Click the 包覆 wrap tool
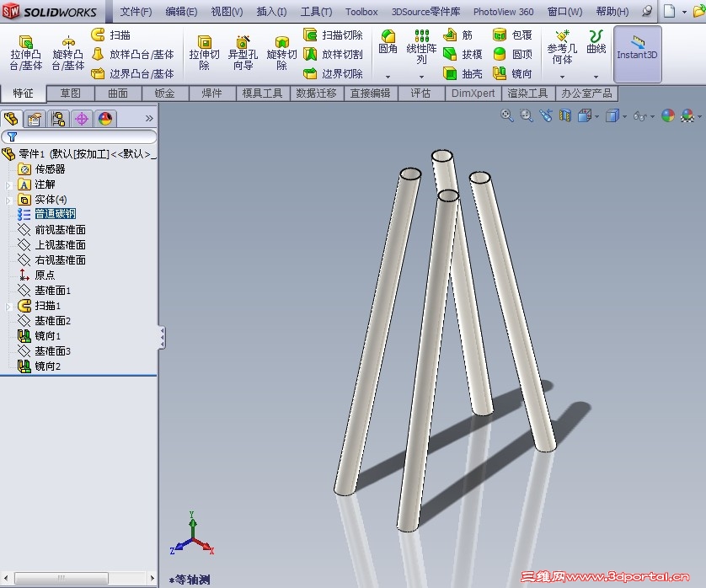This screenshot has width=706, height=588. (x=512, y=35)
